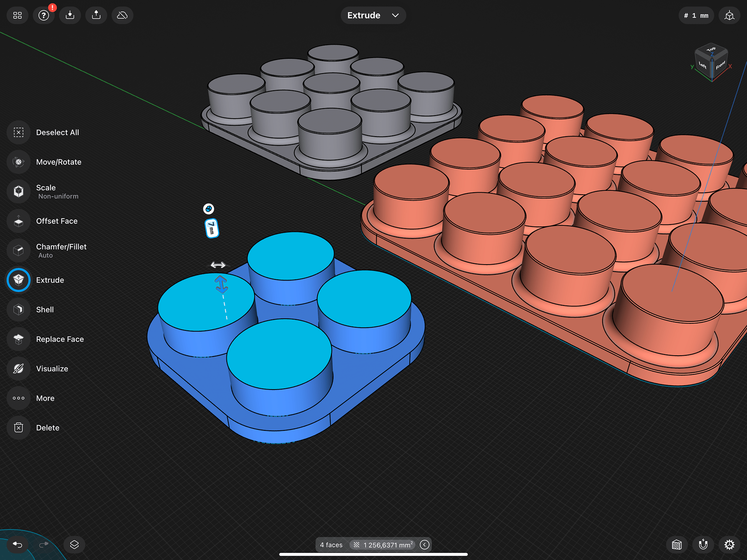Click the export share icon
This screenshot has width=747, height=560.
tap(96, 15)
